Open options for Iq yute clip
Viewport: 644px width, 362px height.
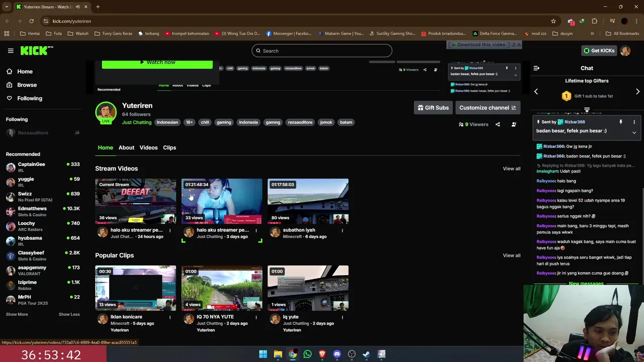pos(342,318)
